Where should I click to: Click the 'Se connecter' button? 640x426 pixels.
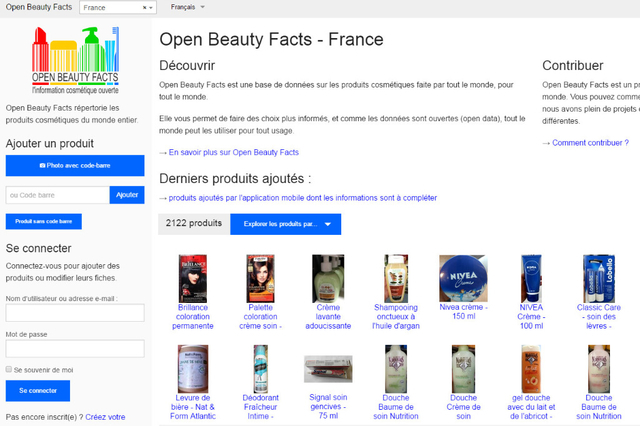[38, 391]
